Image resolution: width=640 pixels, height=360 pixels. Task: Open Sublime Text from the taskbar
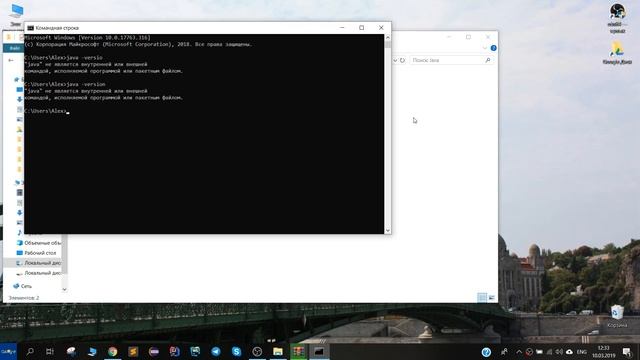point(133,351)
